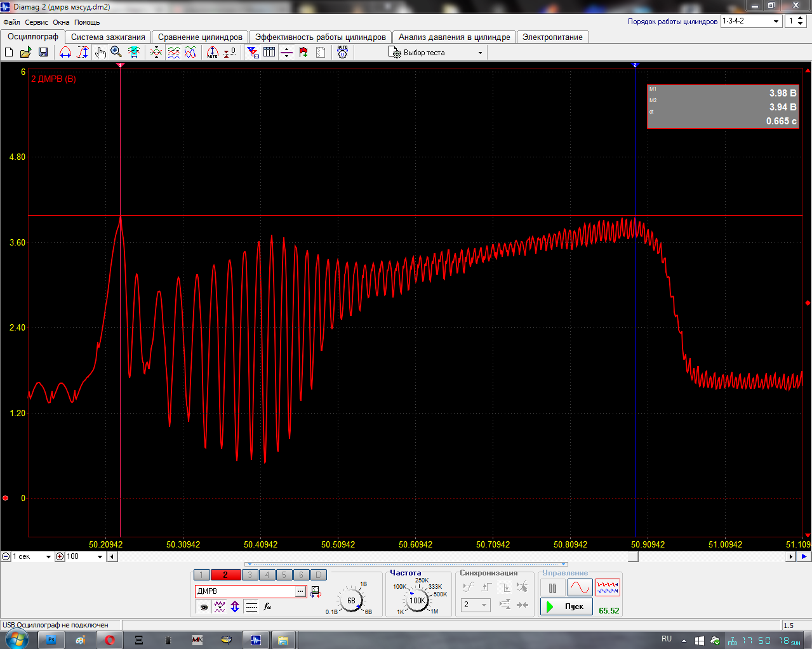Click the overlapping sine waves icon

coord(190,53)
